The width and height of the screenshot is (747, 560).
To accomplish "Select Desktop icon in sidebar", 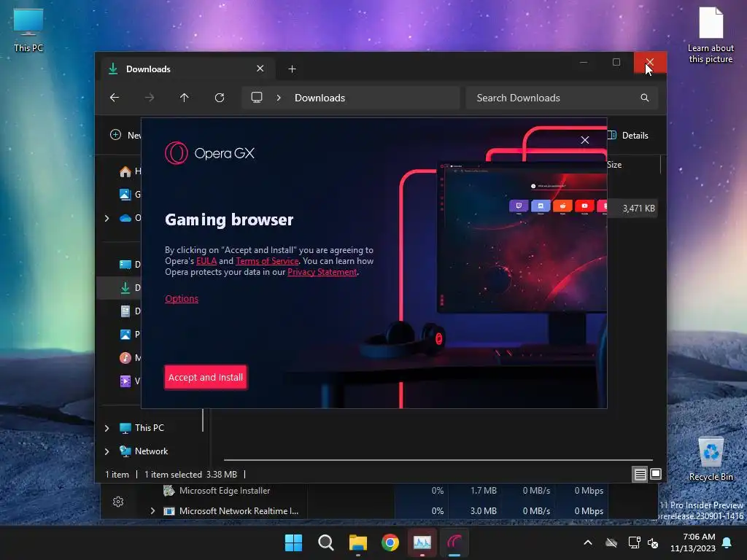I will click(125, 264).
